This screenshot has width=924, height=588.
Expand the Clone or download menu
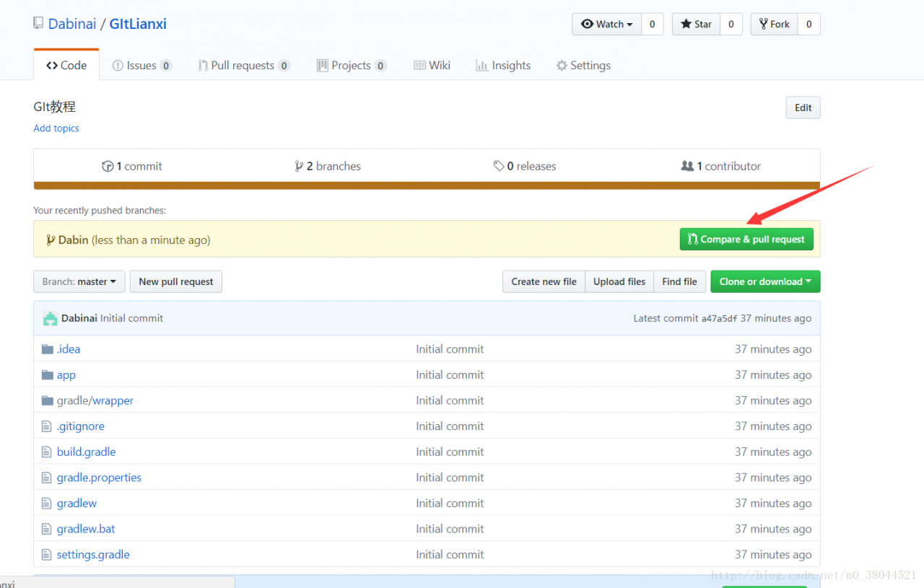pos(765,281)
